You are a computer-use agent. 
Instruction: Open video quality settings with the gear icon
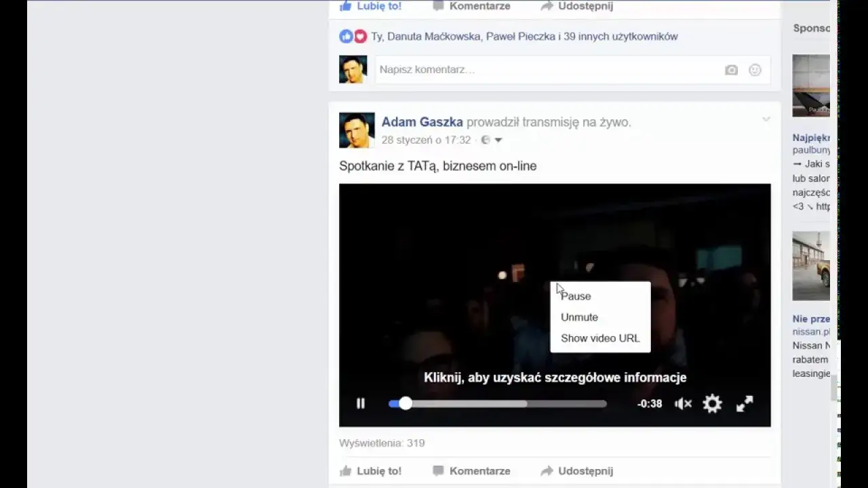tap(712, 403)
